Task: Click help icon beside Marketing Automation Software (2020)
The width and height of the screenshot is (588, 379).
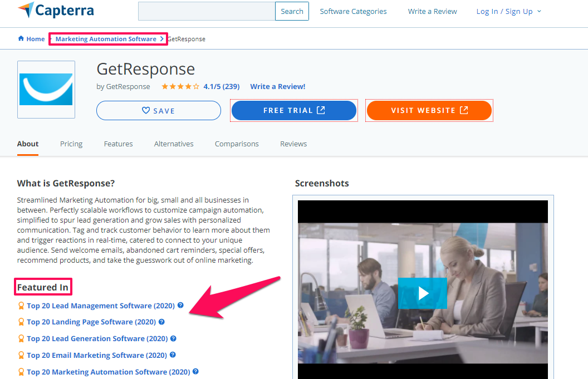Action: (x=195, y=372)
